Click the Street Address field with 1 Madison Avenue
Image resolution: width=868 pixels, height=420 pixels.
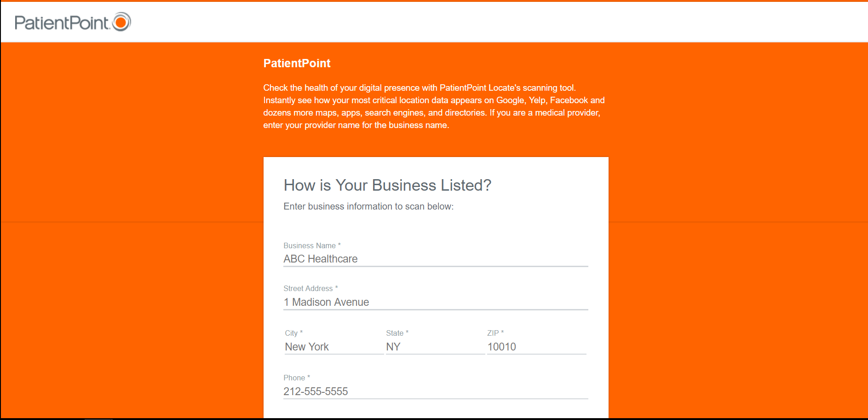point(435,302)
